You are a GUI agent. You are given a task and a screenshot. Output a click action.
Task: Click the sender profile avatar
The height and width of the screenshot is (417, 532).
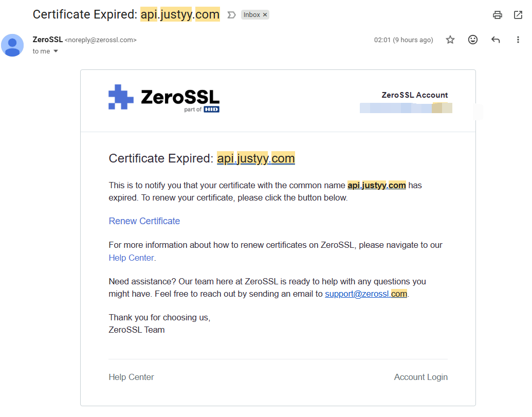click(12, 45)
